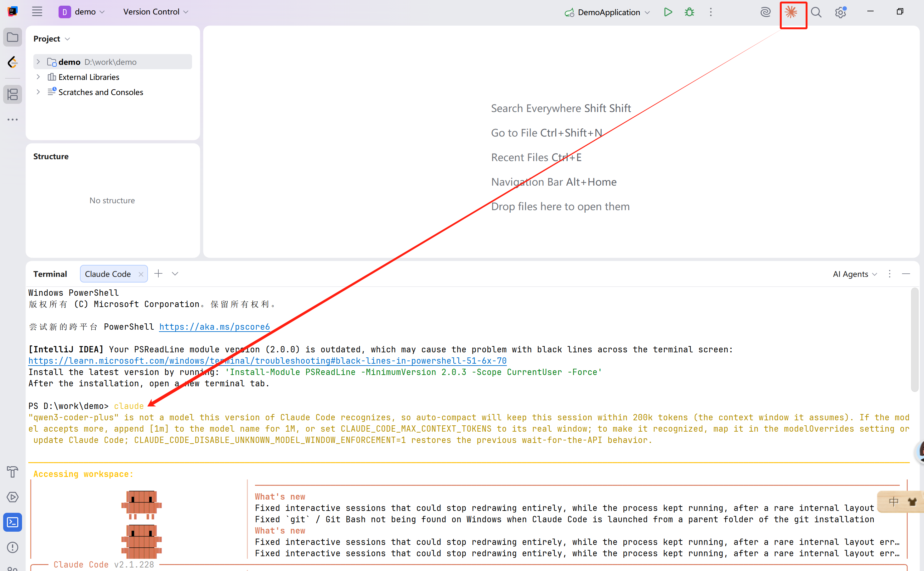Click the 'After the installation, open a new terminal tab.' line

tap(149, 383)
